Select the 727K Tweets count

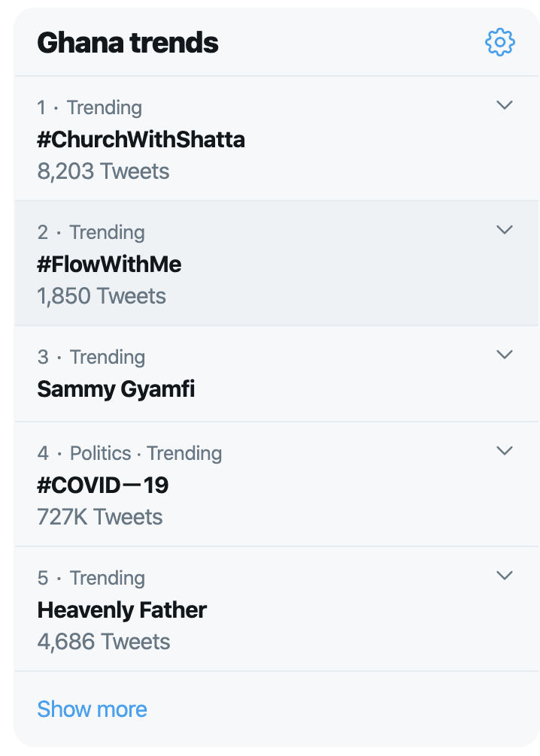click(x=100, y=517)
